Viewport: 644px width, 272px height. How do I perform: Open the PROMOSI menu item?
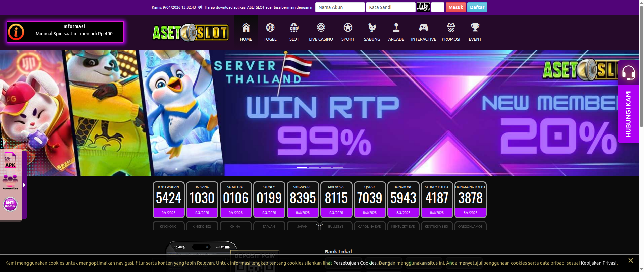pos(451,33)
